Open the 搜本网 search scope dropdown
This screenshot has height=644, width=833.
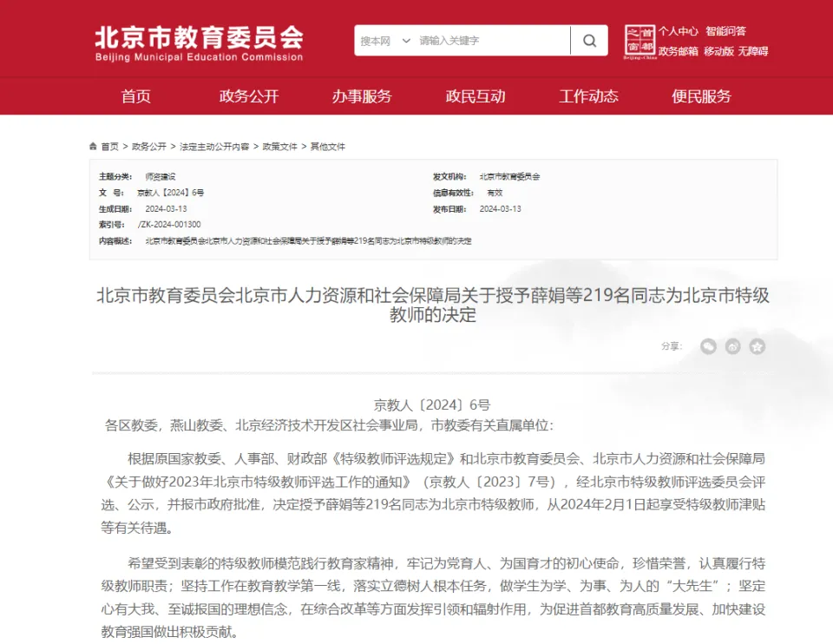[x=385, y=41]
